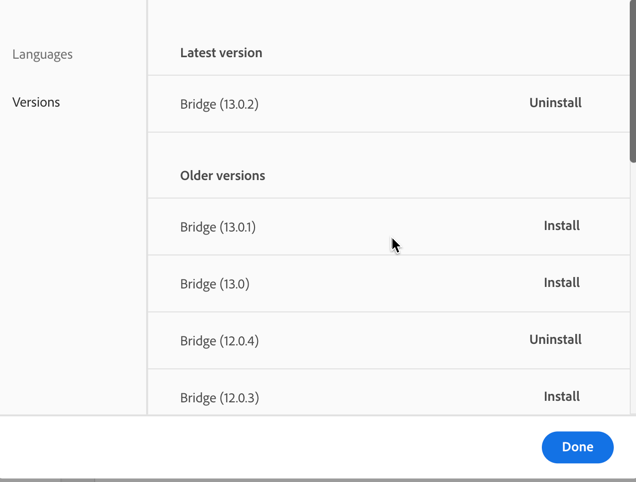Image resolution: width=636 pixels, height=482 pixels.
Task: Click the Latest version heading
Action: coord(221,53)
